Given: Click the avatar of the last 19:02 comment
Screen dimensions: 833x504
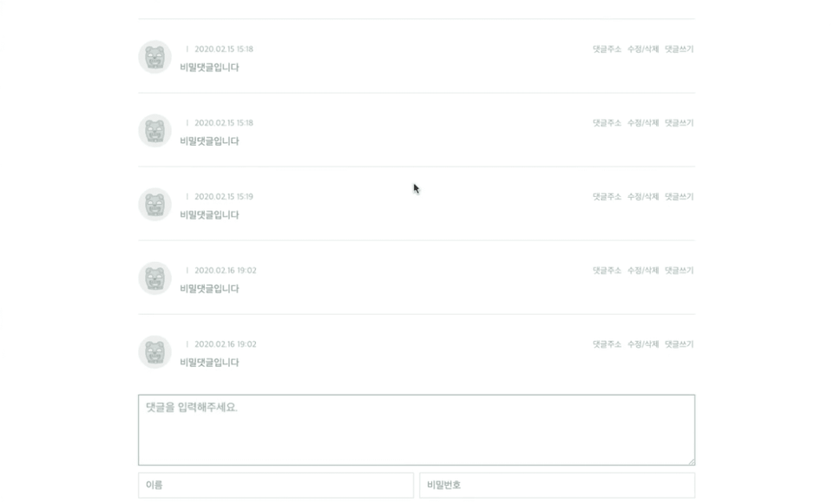Looking at the screenshot, I should [154, 352].
